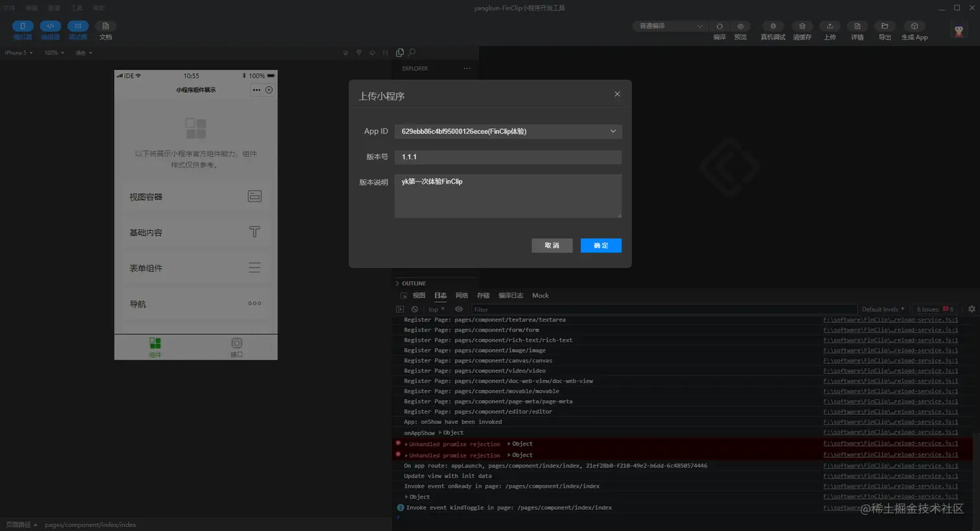Select the 接口 tab in simulator
Viewport: 980px width, 531px height.
pyautogui.click(x=237, y=347)
